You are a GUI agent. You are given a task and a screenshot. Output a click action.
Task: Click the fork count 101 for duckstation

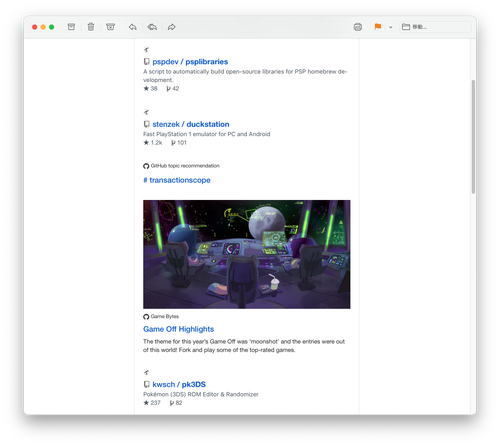(x=179, y=143)
